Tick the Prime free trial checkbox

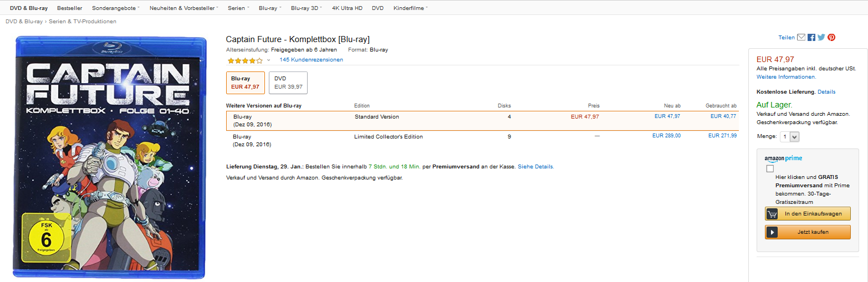[x=770, y=168]
